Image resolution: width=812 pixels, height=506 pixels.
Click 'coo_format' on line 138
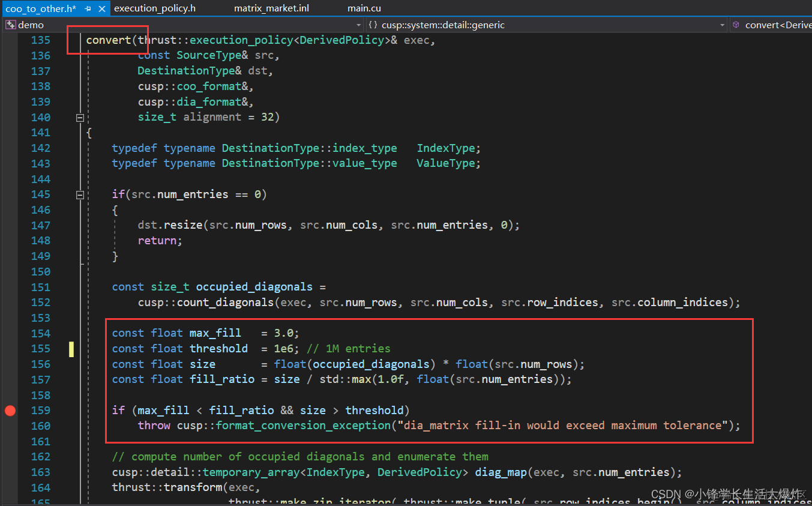tap(209, 86)
